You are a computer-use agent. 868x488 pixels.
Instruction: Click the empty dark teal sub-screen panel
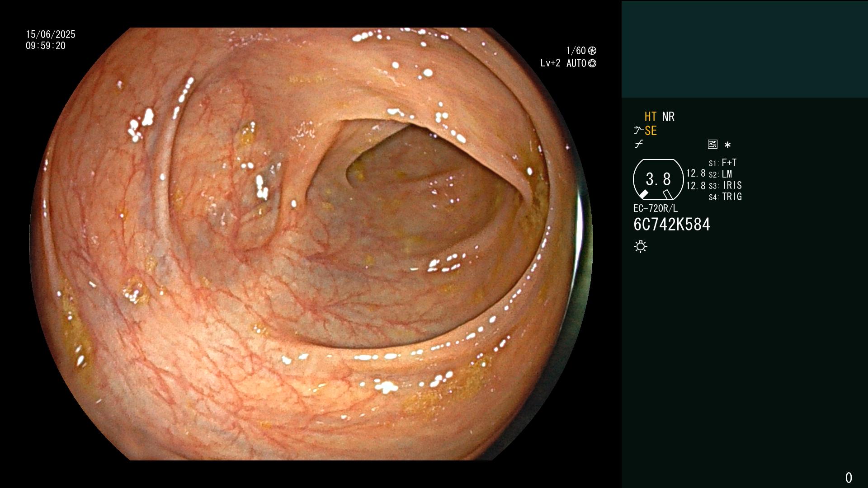coord(745,49)
